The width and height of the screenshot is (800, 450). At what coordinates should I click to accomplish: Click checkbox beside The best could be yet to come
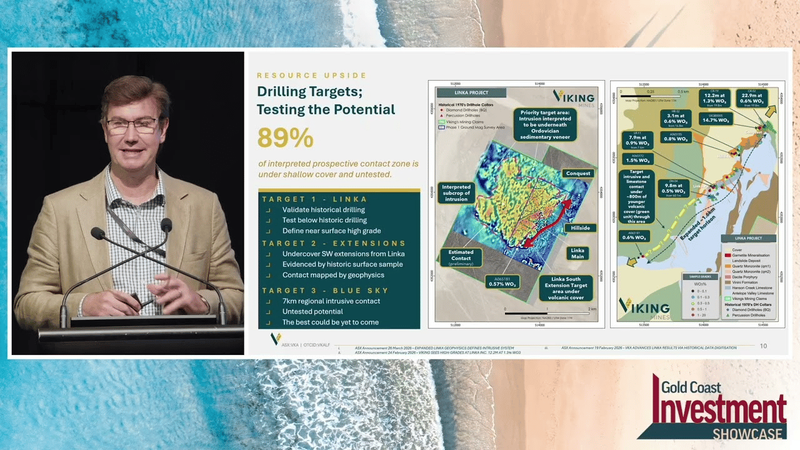click(x=268, y=322)
